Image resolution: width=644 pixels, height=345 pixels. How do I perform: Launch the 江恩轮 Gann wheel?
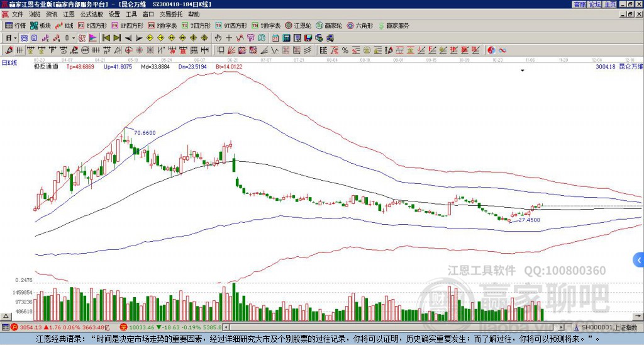[299, 25]
